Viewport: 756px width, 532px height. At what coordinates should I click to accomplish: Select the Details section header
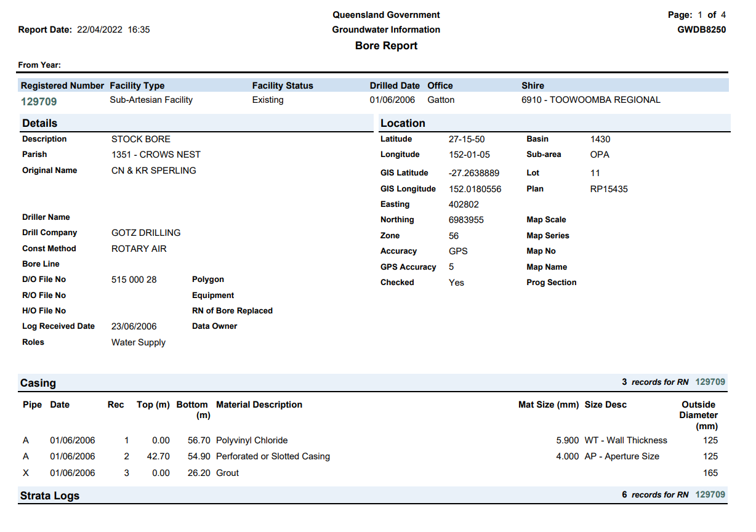coord(40,123)
